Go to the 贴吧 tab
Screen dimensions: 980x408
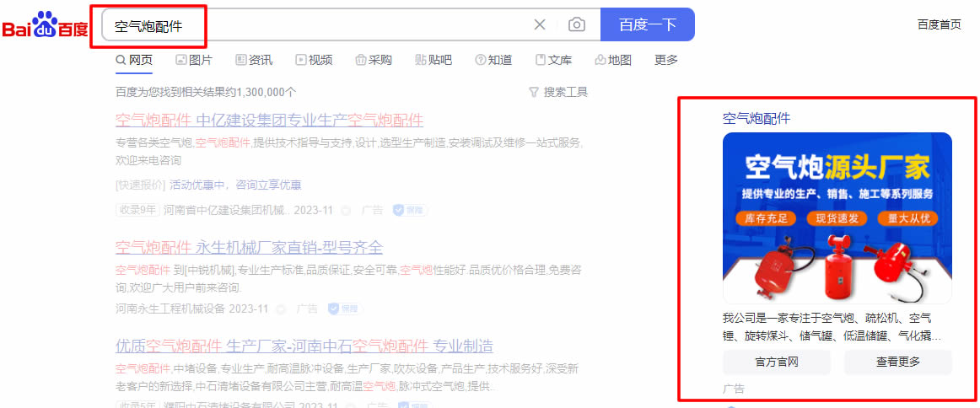tap(433, 60)
